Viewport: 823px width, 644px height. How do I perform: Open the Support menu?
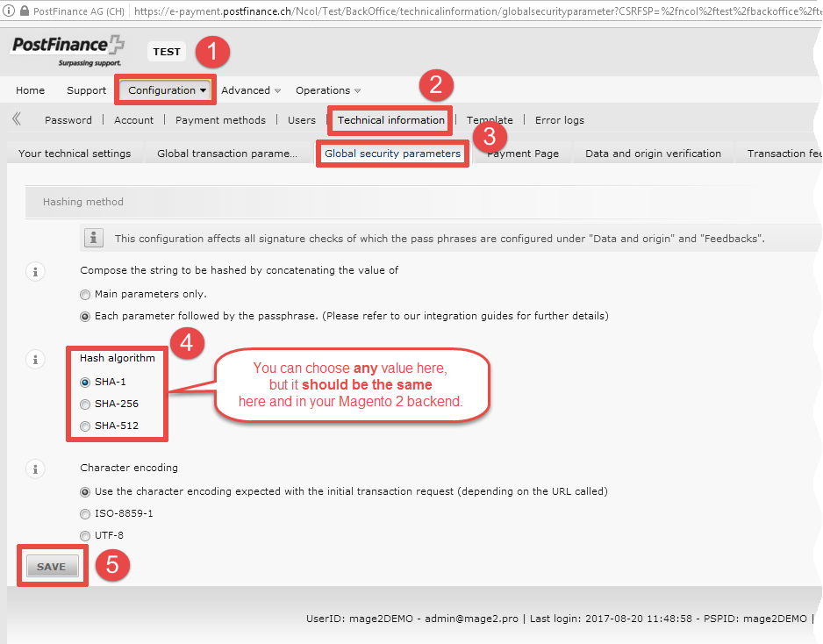tap(86, 90)
